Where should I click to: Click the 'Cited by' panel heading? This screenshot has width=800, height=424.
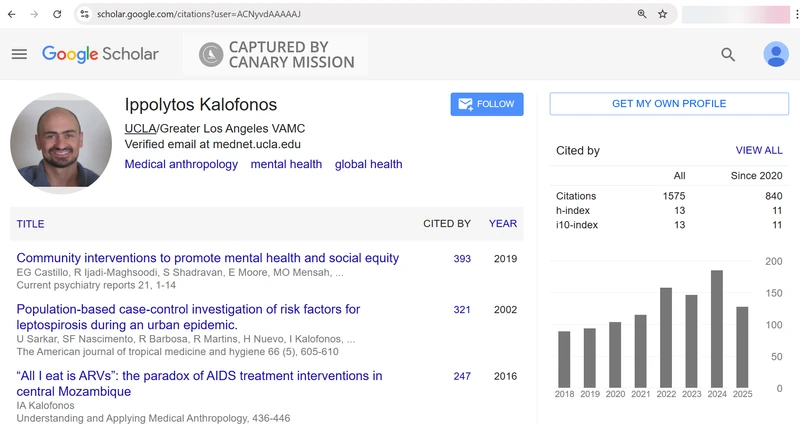578,151
